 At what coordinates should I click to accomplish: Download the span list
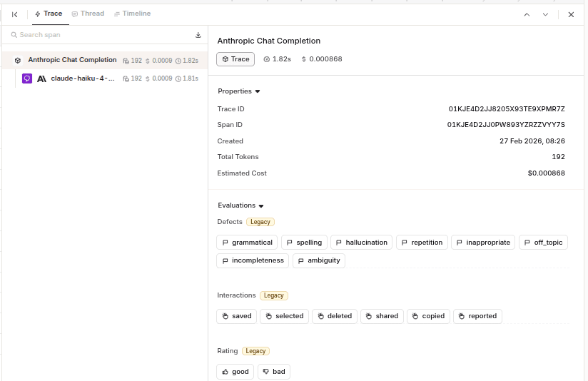click(x=198, y=35)
